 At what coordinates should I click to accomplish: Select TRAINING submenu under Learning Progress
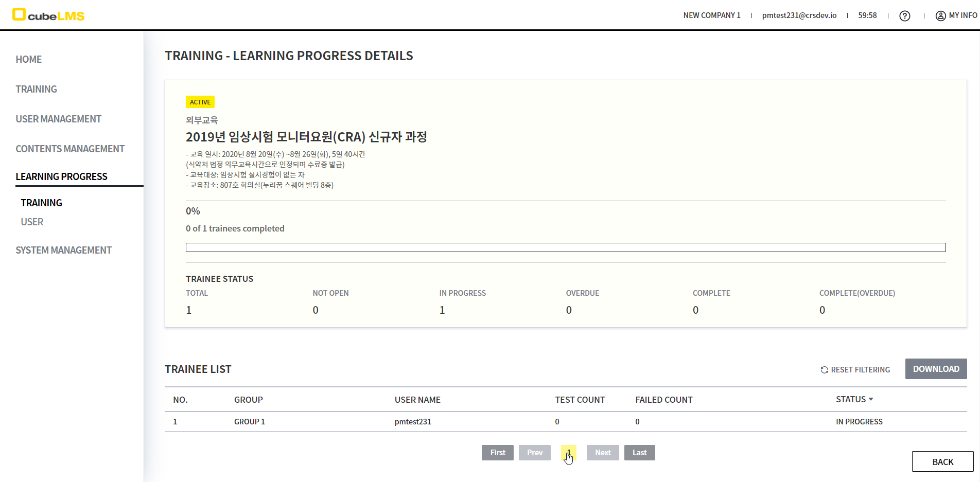(x=42, y=203)
